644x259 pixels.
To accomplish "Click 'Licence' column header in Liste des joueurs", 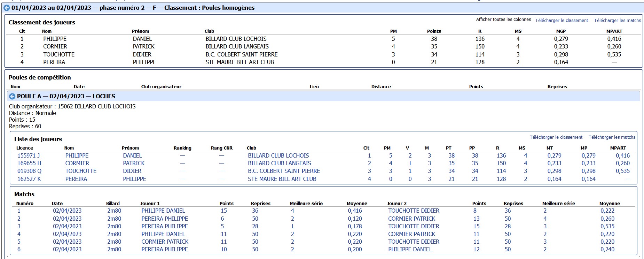I will (25, 148).
